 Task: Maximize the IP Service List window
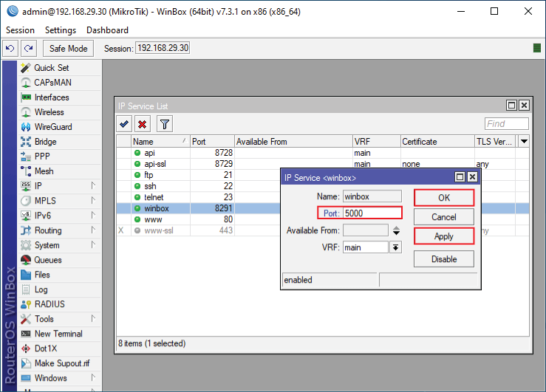(511, 106)
